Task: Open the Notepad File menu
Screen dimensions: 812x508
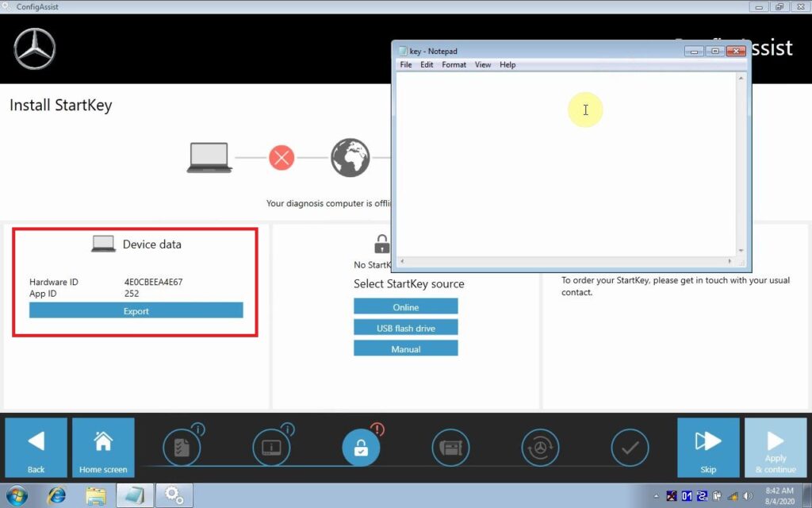Action: [x=406, y=65]
